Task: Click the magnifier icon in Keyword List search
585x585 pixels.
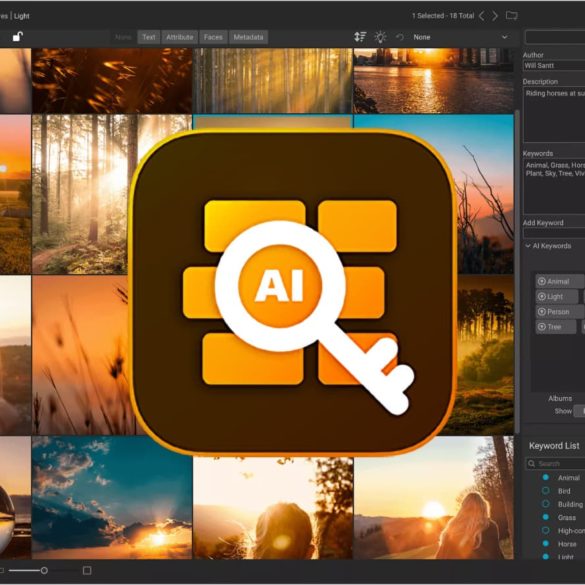Action: [531, 463]
